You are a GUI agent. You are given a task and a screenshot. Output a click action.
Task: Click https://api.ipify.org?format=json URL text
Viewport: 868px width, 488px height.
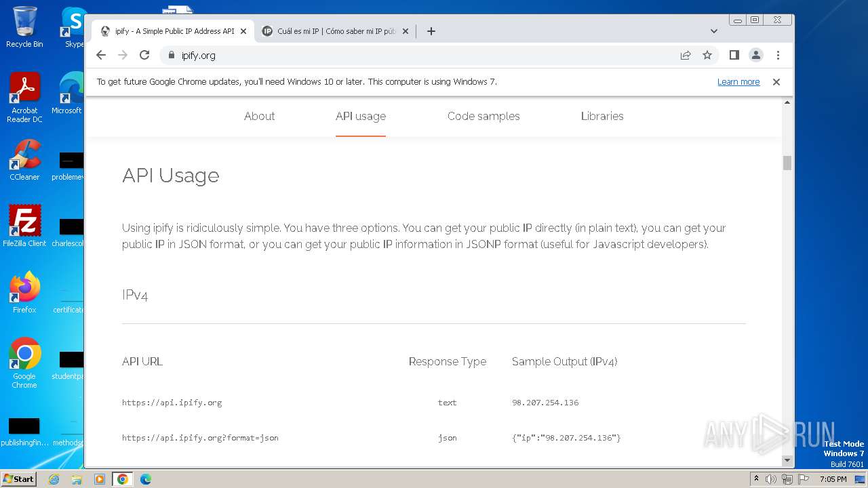(x=201, y=438)
